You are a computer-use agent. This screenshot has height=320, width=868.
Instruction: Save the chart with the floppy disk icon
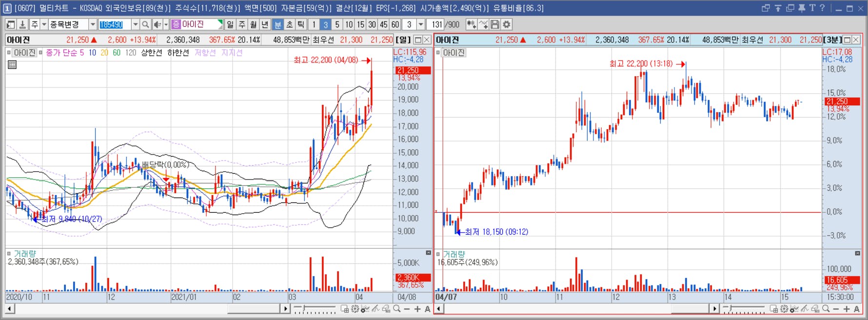[495, 24]
